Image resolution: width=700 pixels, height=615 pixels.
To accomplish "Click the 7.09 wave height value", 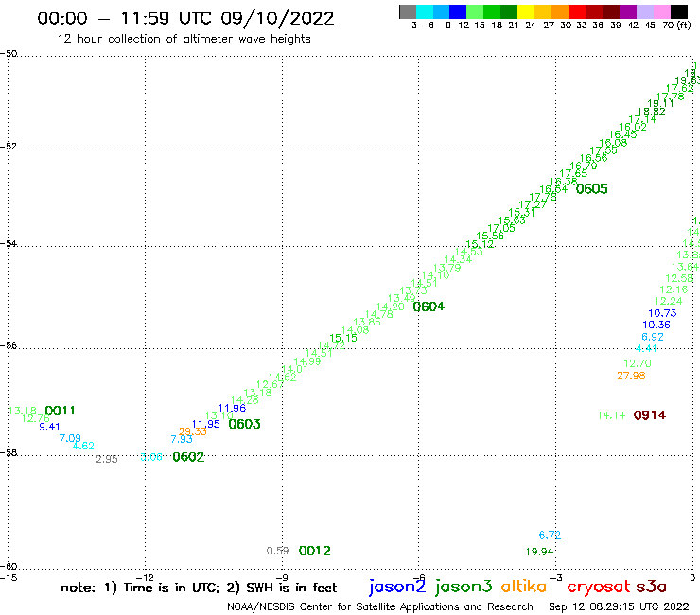I will pyautogui.click(x=70, y=438).
